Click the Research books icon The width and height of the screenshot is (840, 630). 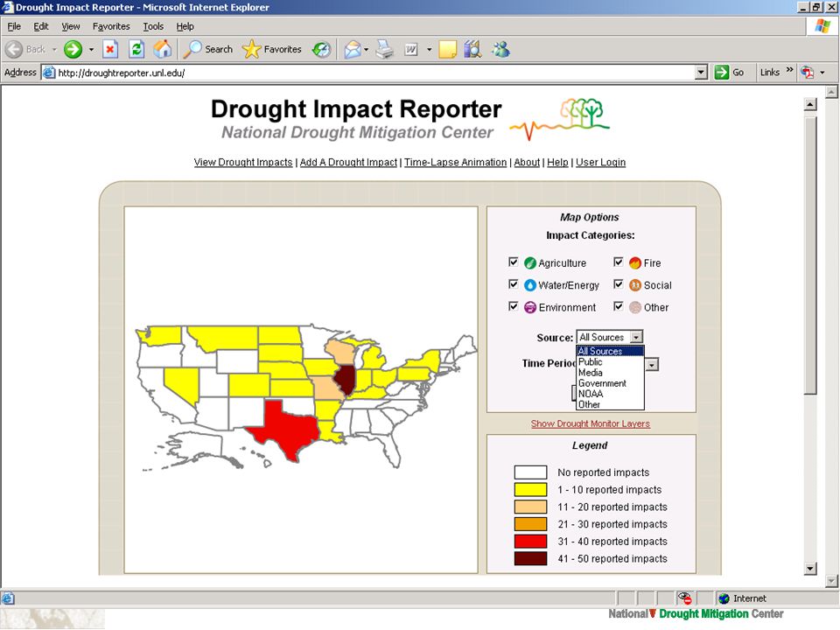(473, 50)
